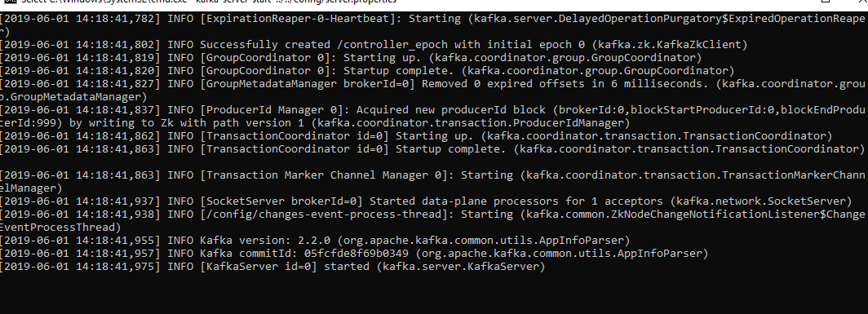
Task: Click the Kafka commitId 05fcfde8f69b0349 text
Action: [305, 254]
